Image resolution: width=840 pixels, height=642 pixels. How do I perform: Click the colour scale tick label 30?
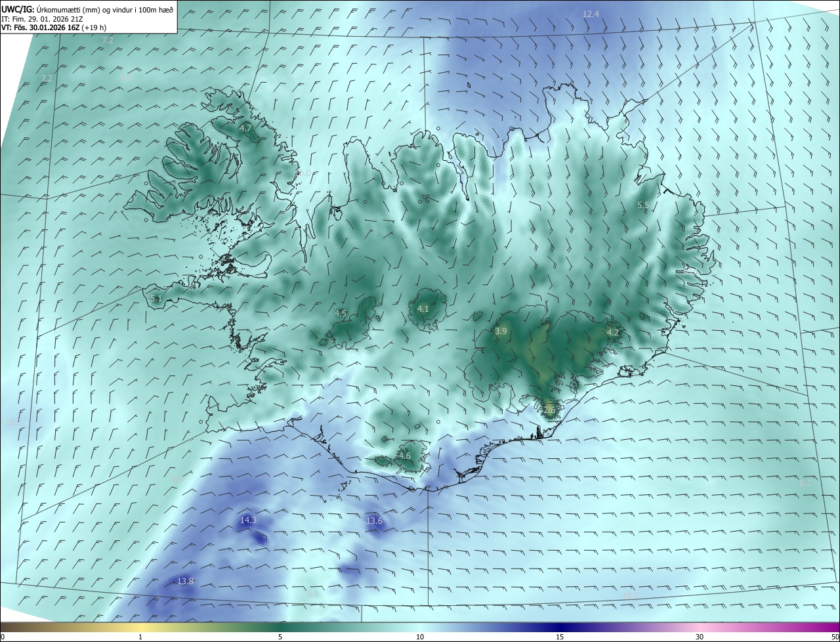700,637
